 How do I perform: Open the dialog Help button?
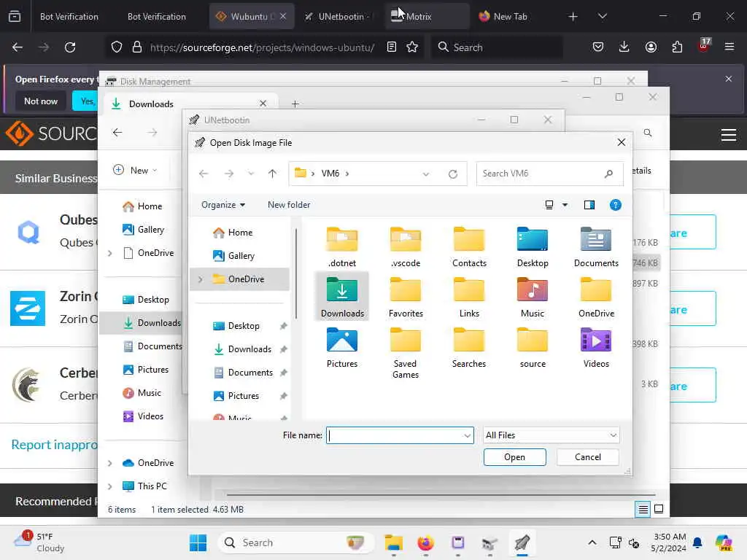(x=615, y=205)
